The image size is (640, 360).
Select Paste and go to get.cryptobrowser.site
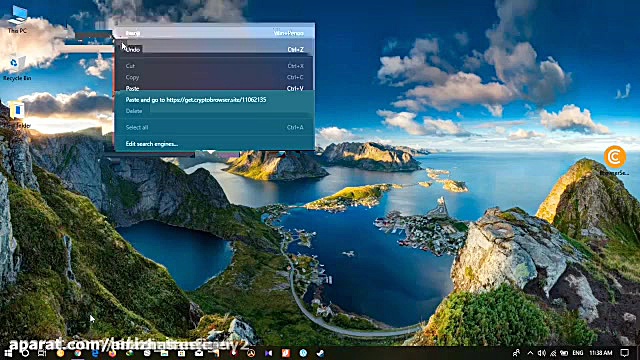click(x=215, y=100)
